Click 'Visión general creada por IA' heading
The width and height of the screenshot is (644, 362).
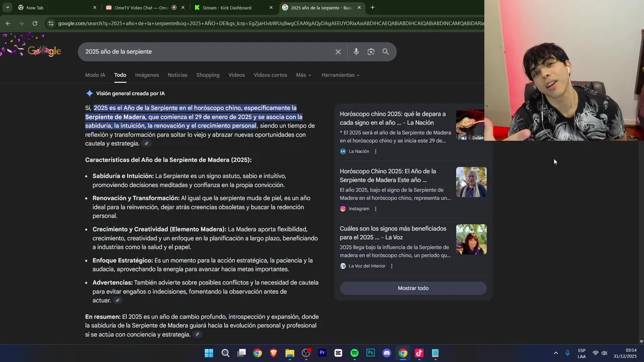[x=130, y=94]
